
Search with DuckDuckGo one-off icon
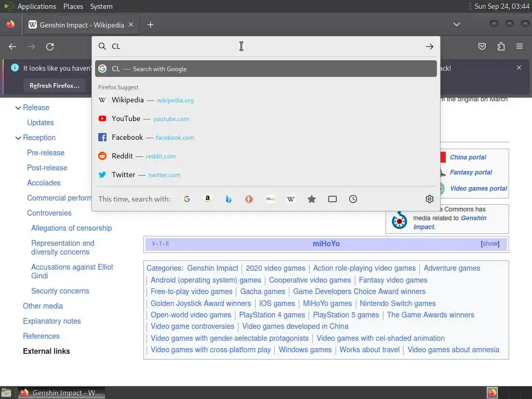point(249,199)
